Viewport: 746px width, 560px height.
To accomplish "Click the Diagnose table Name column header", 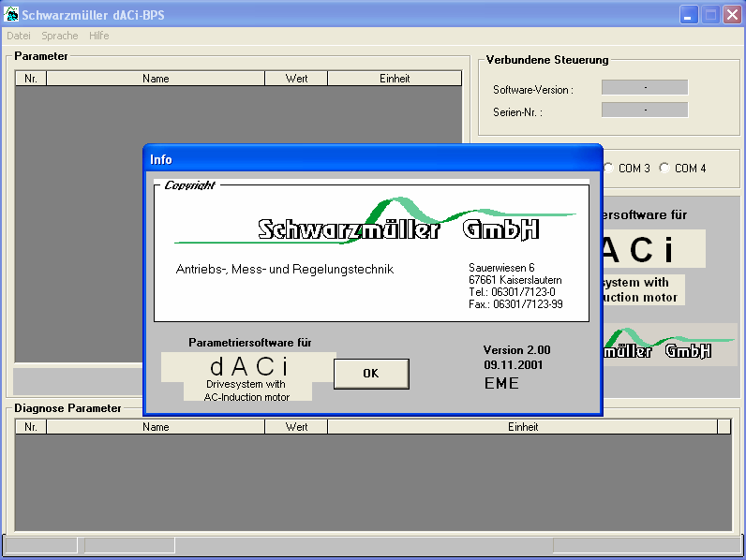I will pyautogui.click(x=156, y=427).
